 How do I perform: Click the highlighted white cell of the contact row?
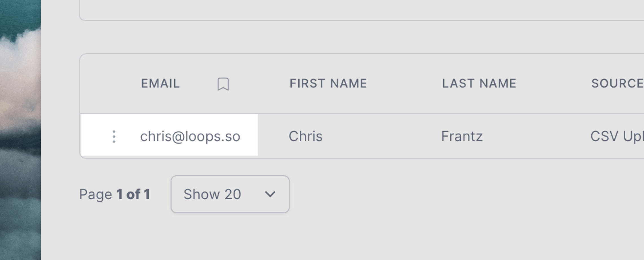click(x=169, y=135)
